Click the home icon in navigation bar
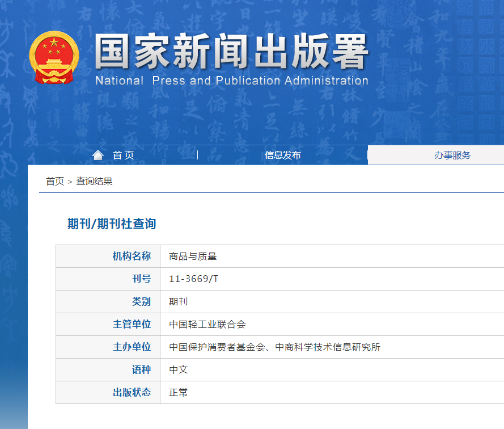Image resolution: width=504 pixels, height=429 pixels. pyautogui.click(x=98, y=155)
